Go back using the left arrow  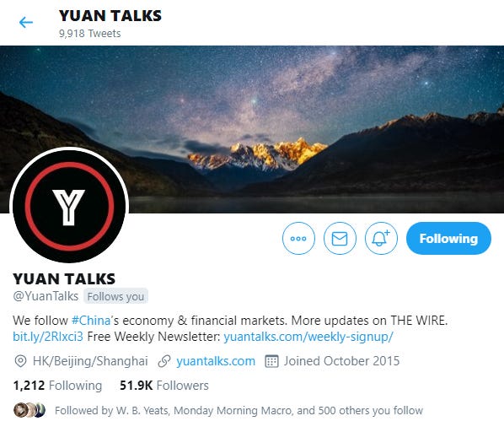tap(26, 23)
